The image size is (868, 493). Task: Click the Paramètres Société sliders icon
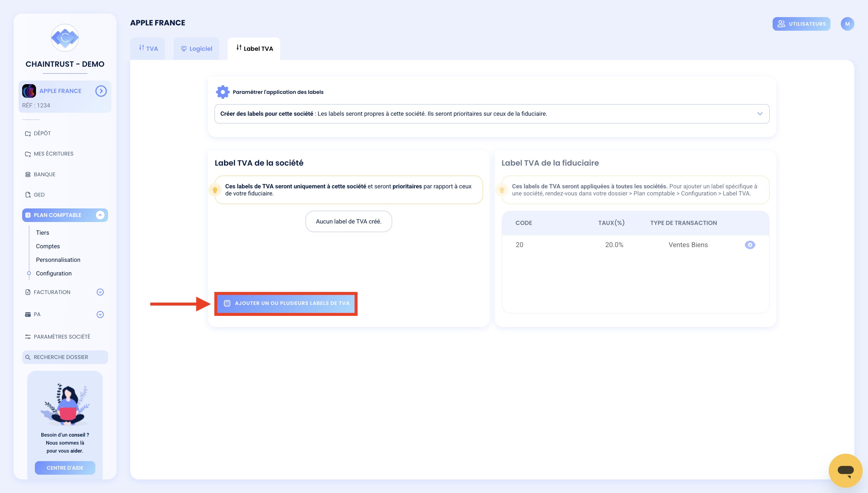pos(28,337)
